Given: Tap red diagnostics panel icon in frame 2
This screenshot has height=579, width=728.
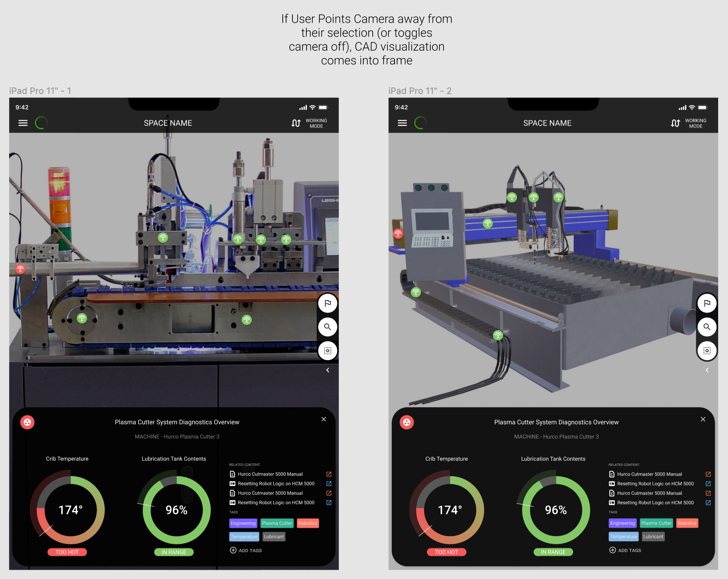Looking at the screenshot, I should tap(407, 422).
